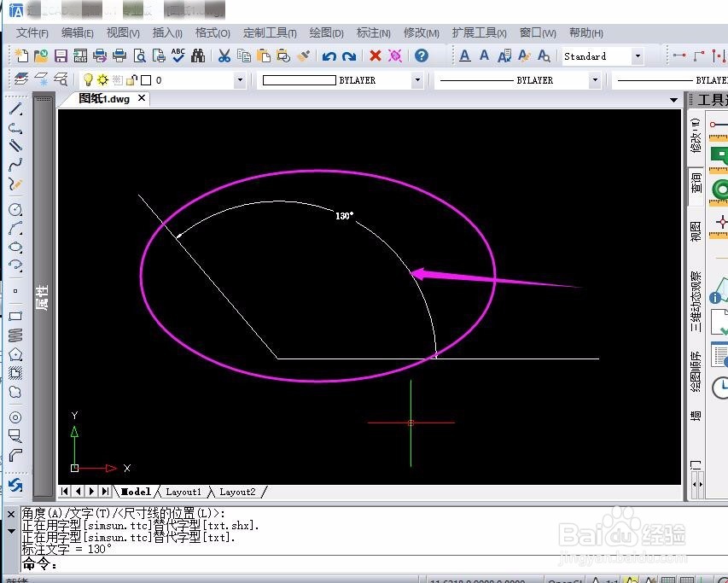728x583 pixels.
Task: Open the 窗口(W) menu
Action: tap(538, 33)
